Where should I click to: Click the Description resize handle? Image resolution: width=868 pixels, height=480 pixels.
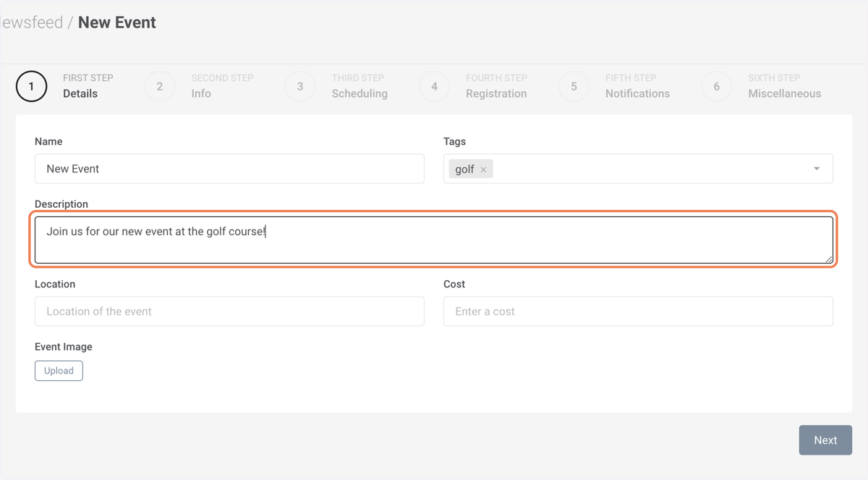pos(829,258)
